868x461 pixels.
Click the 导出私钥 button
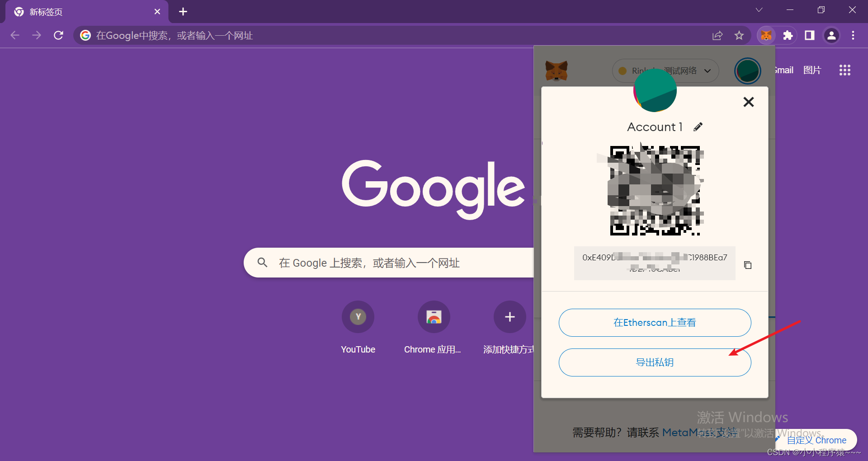[x=655, y=362]
